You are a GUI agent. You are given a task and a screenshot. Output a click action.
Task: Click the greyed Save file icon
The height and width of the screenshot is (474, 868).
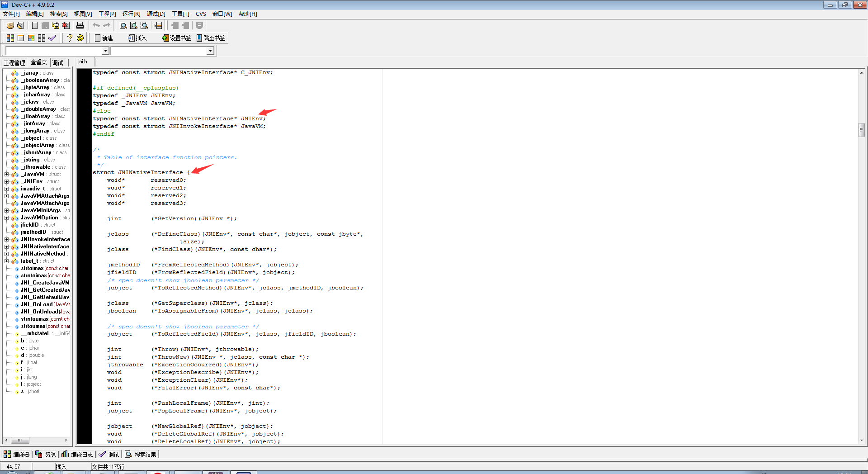click(45, 25)
